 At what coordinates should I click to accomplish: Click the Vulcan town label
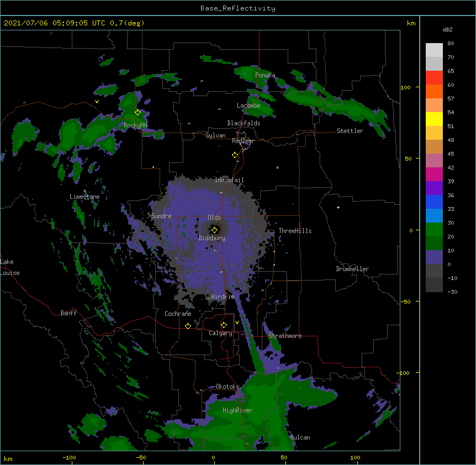pyautogui.click(x=300, y=437)
